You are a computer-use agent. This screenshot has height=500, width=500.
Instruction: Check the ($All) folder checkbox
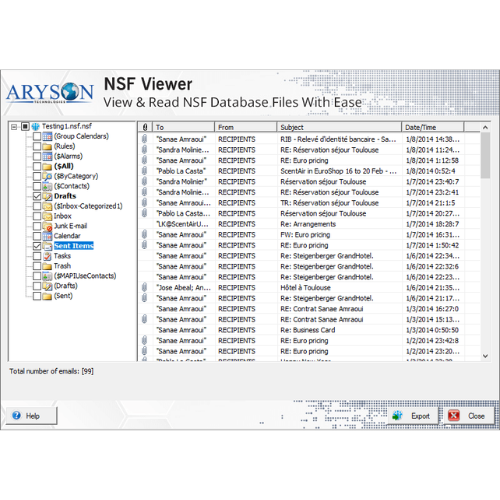(37, 166)
